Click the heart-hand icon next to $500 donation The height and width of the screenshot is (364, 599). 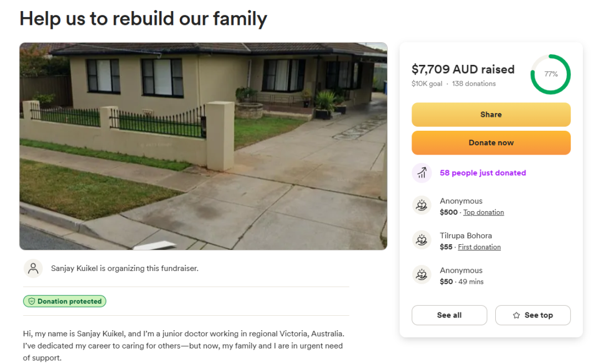(422, 206)
